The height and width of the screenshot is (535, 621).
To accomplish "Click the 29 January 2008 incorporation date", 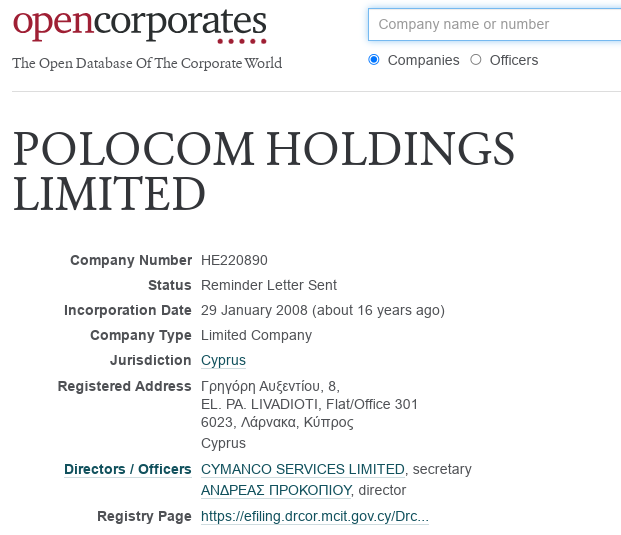I will 260,310.
